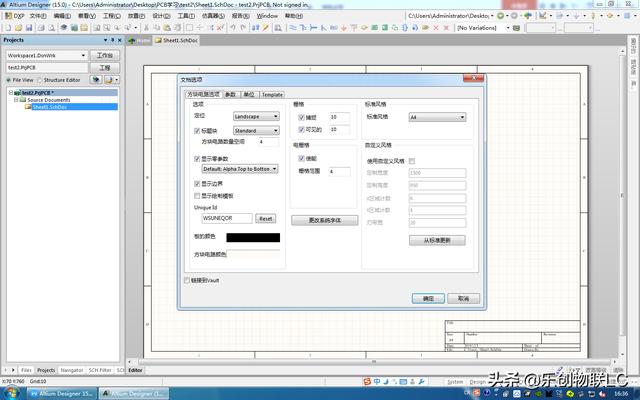Click the print toolbar icon
Screen dimensions: 640x400
[x=41, y=28]
